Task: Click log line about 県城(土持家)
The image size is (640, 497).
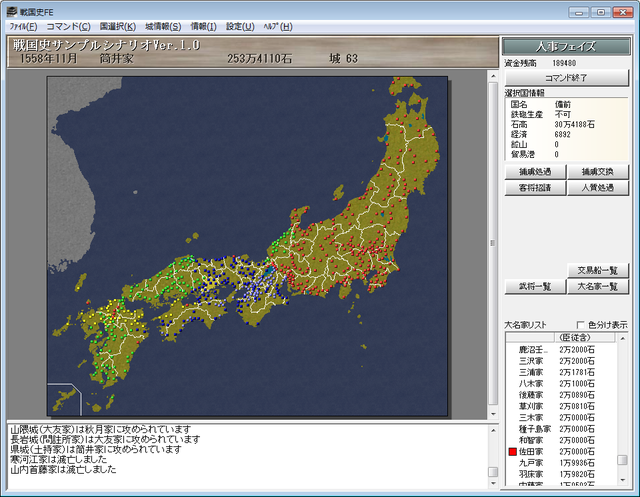Action: [96, 450]
